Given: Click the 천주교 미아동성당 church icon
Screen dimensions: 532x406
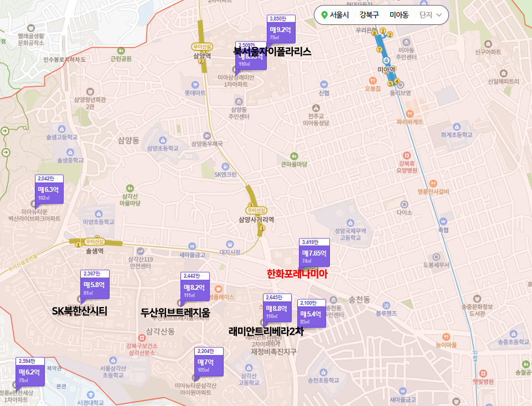Looking at the screenshot, I should pyautogui.click(x=316, y=108).
